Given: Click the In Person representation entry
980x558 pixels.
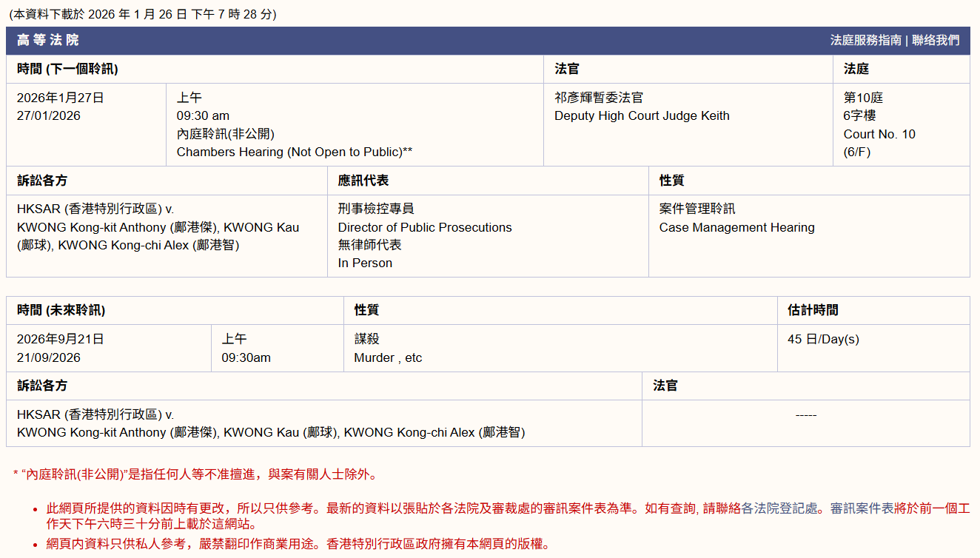Looking at the screenshot, I should (x=365, y=263).
